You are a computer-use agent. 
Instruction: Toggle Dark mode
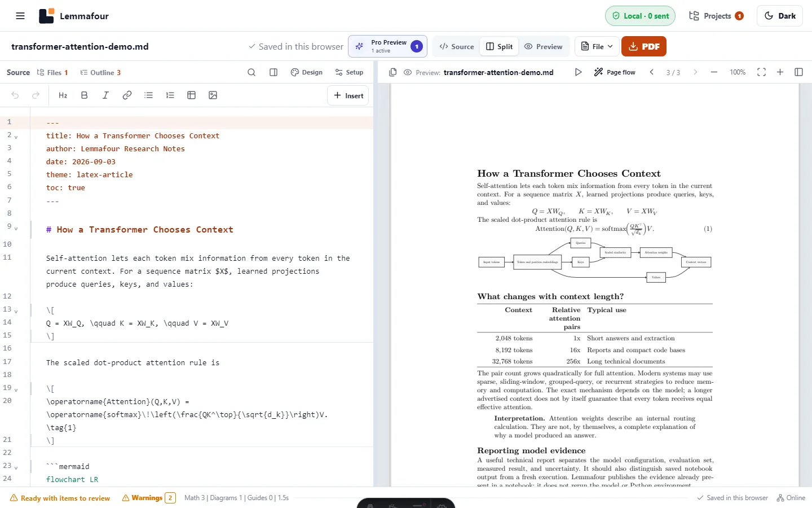pyautogui.click(x=780, y=16)
